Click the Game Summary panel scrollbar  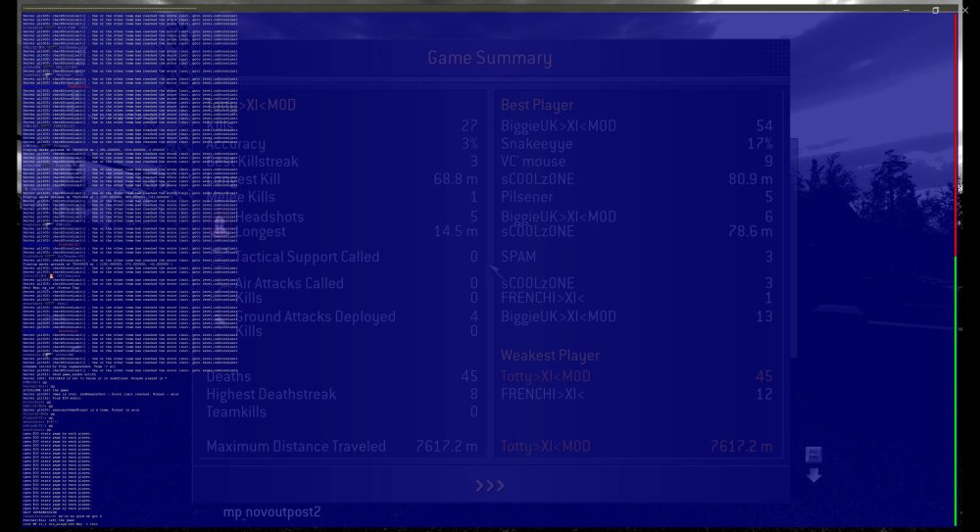(x=795, y=248)
